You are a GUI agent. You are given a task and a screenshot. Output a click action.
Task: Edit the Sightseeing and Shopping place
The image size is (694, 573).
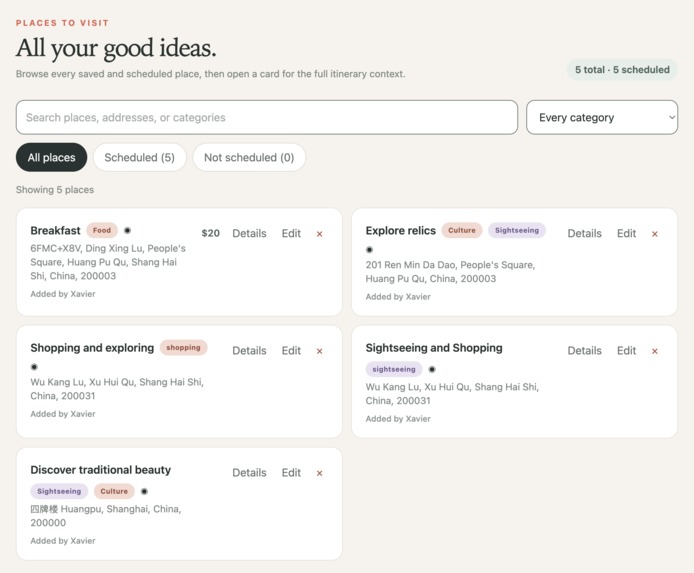626,350
